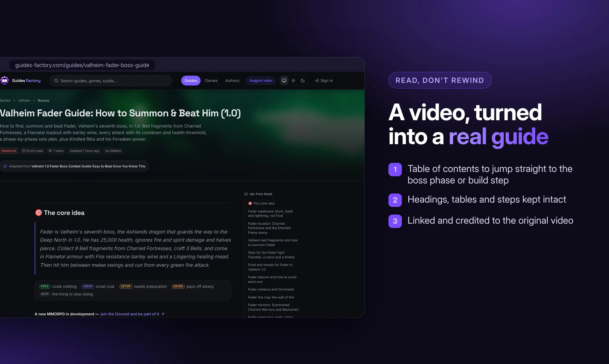609x364 pixels.
Task: Open the Guides nav tab
Action: click(x=191, y=80)
